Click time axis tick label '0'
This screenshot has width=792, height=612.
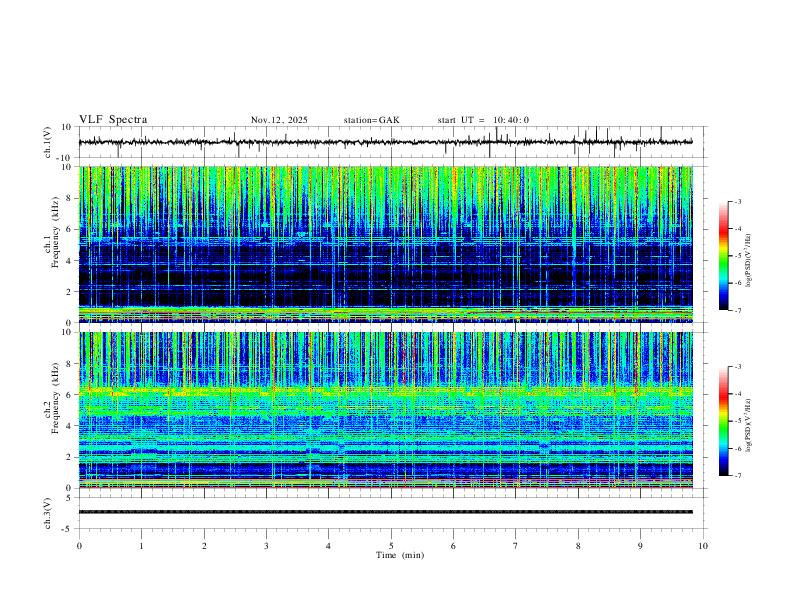pos(79,546)
